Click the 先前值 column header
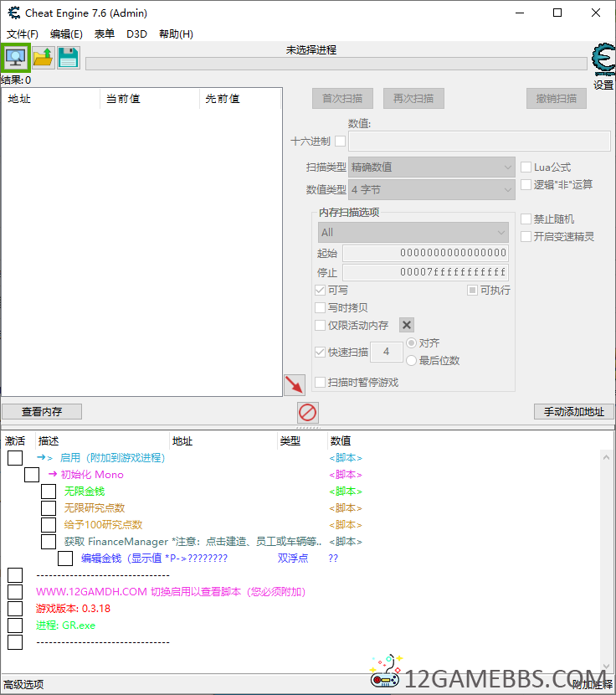 point(241,99)
